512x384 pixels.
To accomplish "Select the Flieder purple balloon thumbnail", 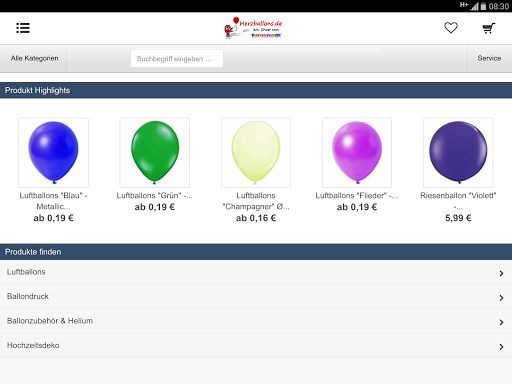I will 357,152.
